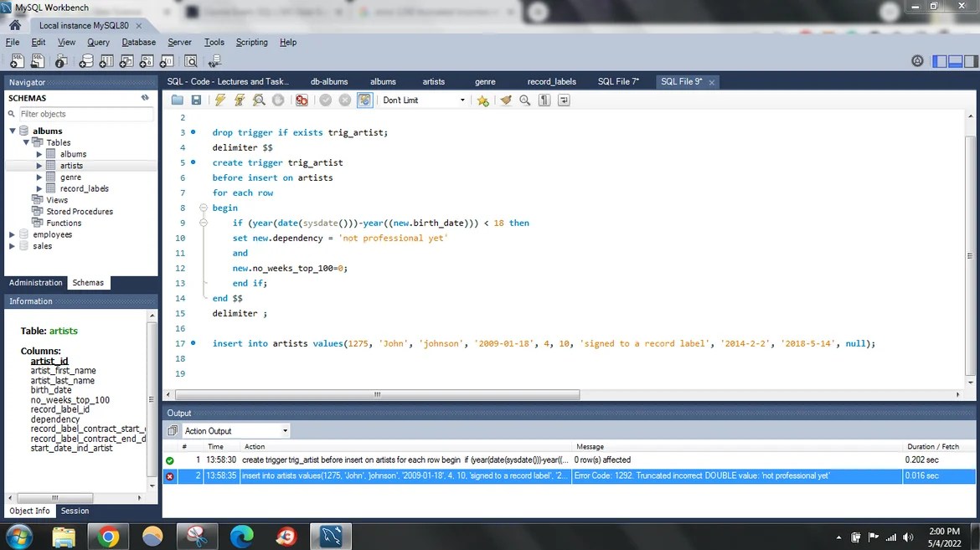Switch to the db-albums tab
Screen dimensions: 980x550
pyautogui.click(x=328, y=81)
